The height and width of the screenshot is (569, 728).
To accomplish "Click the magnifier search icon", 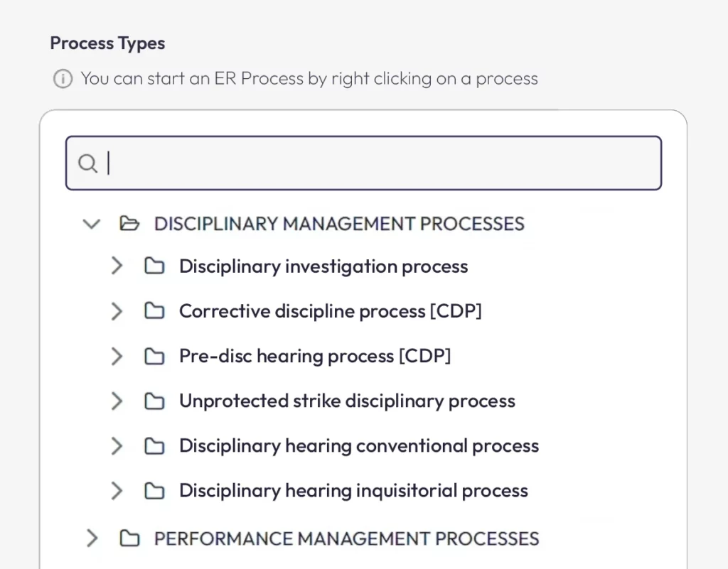I will [x=87, y=163].
